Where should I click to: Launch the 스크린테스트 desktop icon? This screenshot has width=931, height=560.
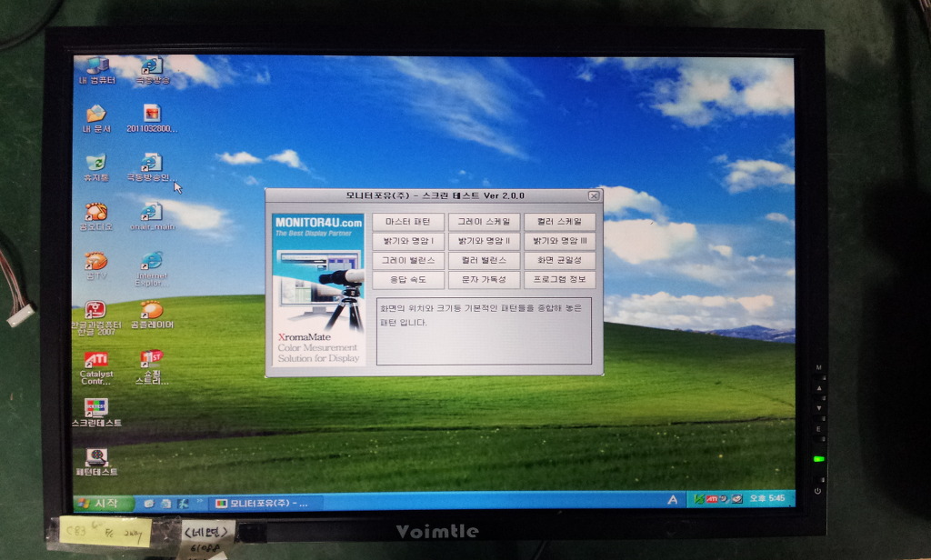(96, 413)
